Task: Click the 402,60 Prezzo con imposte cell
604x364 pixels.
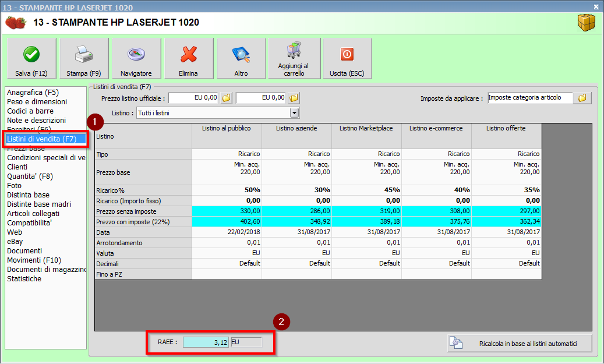Action: tap(227, 221)
